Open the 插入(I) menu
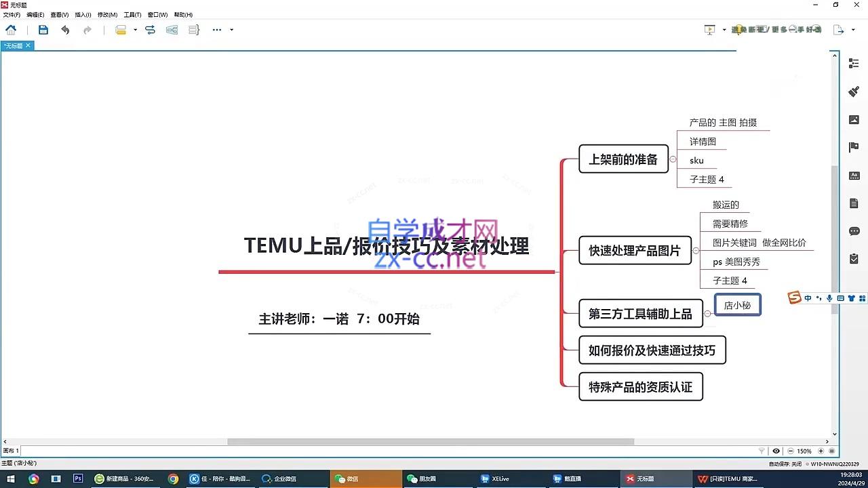Screen dimensions: 868x488 tap(83, 14)
